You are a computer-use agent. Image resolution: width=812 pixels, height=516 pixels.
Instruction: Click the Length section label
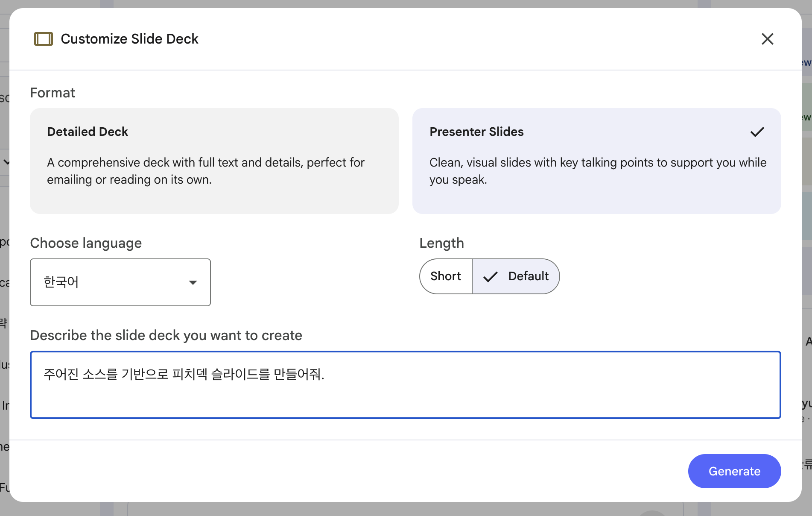[x=441, y=243]
